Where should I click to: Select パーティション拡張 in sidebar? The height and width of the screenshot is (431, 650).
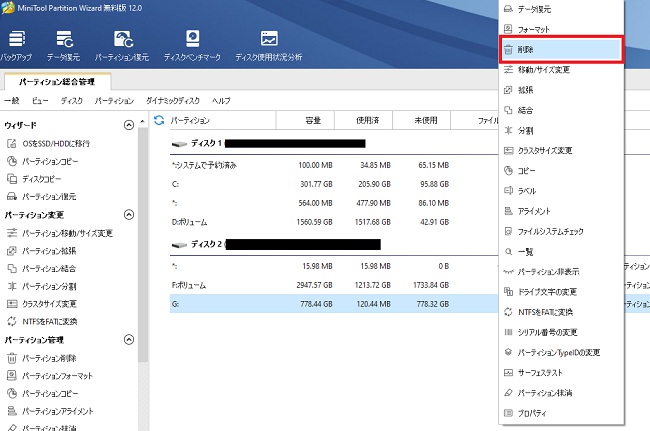pyautogui.click(x=41, y=251)
